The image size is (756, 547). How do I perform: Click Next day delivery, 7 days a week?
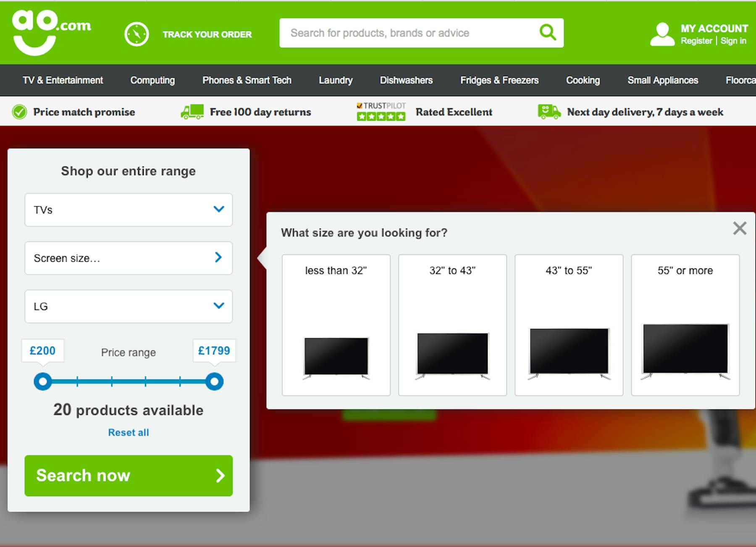click(x=645, y=112)
